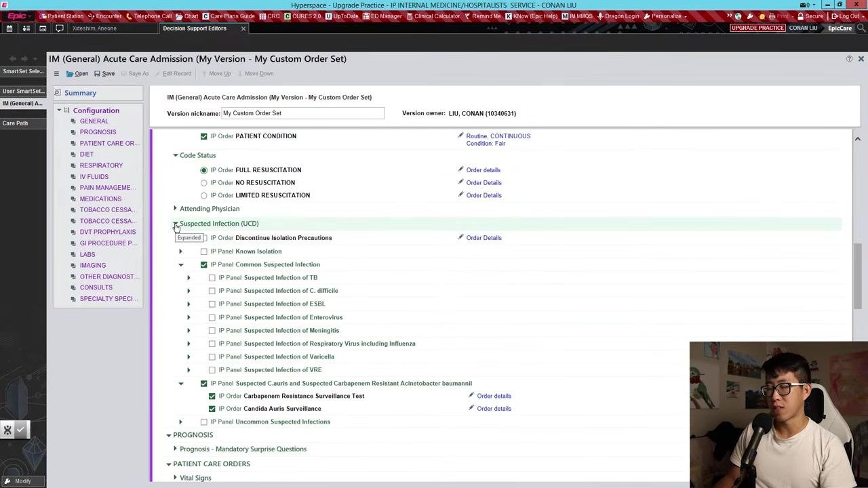Expand the Suspected Infection of ESBL panel
Viewport: 868px width, 488px height.
(x=189, y=304)
